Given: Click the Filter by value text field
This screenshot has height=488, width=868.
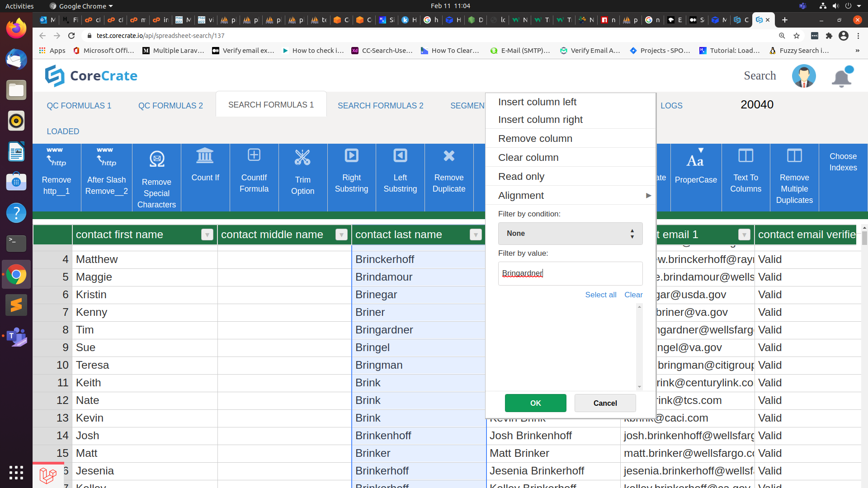Looking at the screenshot, I should [570, 273].
